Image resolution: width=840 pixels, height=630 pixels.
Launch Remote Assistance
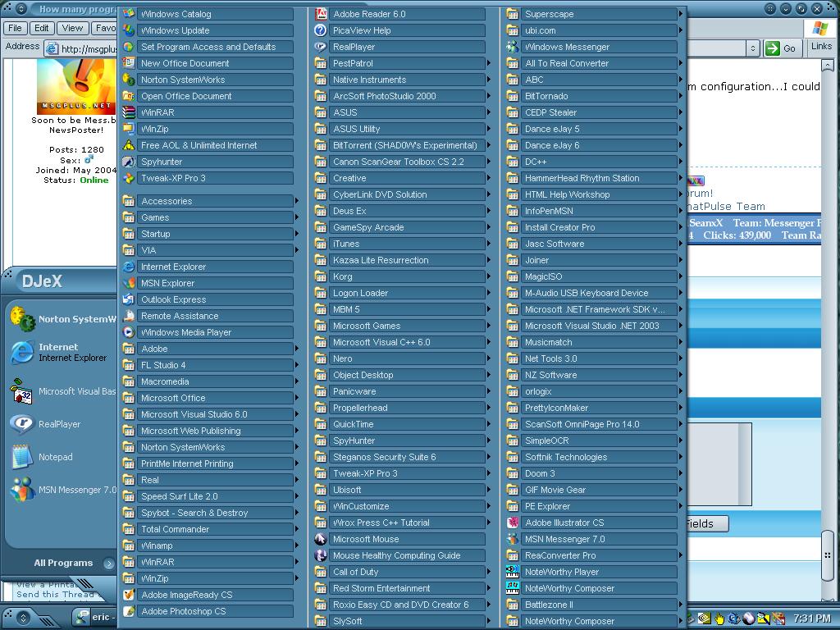[x=208, y=316]
